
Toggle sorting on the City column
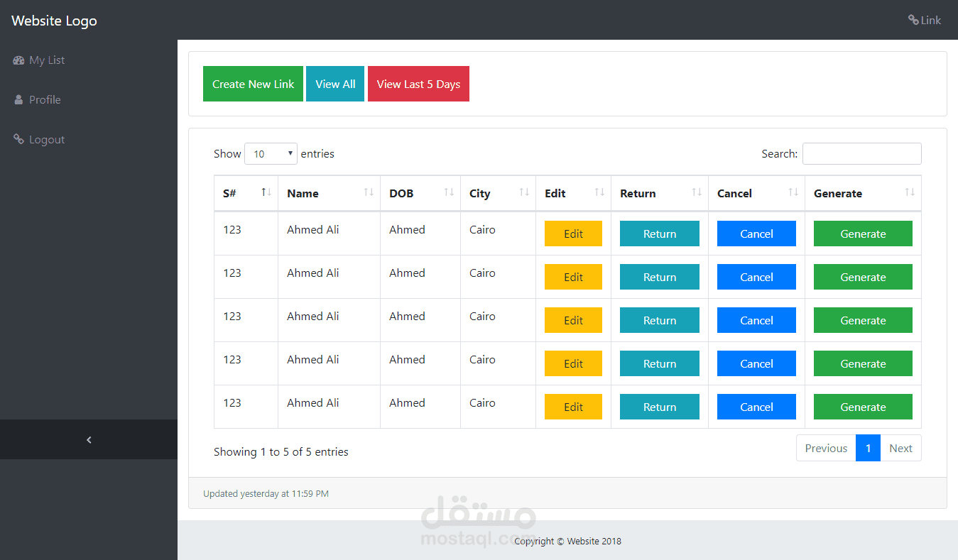click(x=525, y=192)
